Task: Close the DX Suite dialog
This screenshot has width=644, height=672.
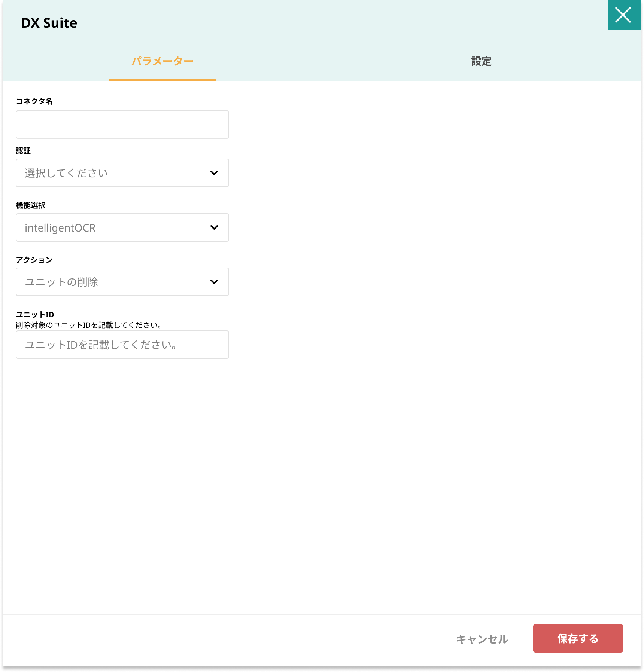Action: point(624,15)
